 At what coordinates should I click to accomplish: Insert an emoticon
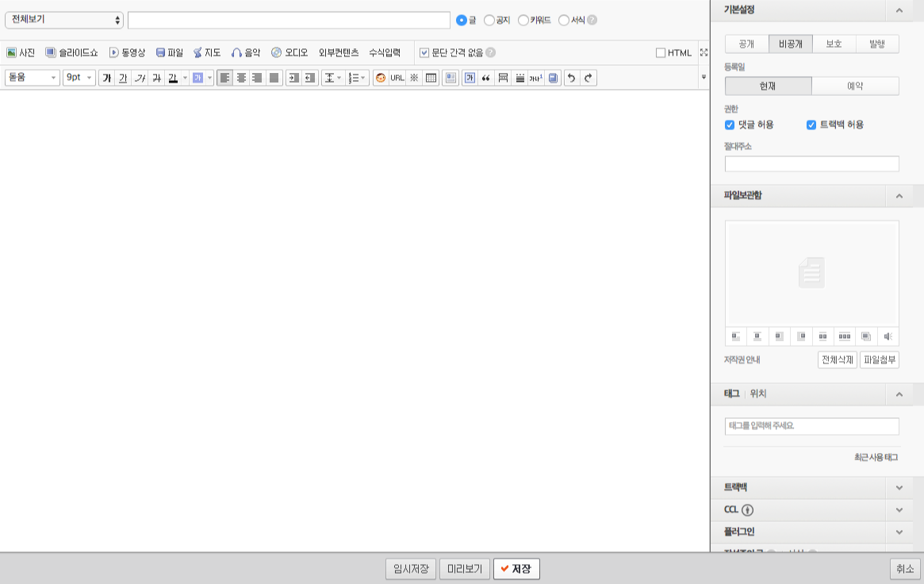(x=381, y=78)
